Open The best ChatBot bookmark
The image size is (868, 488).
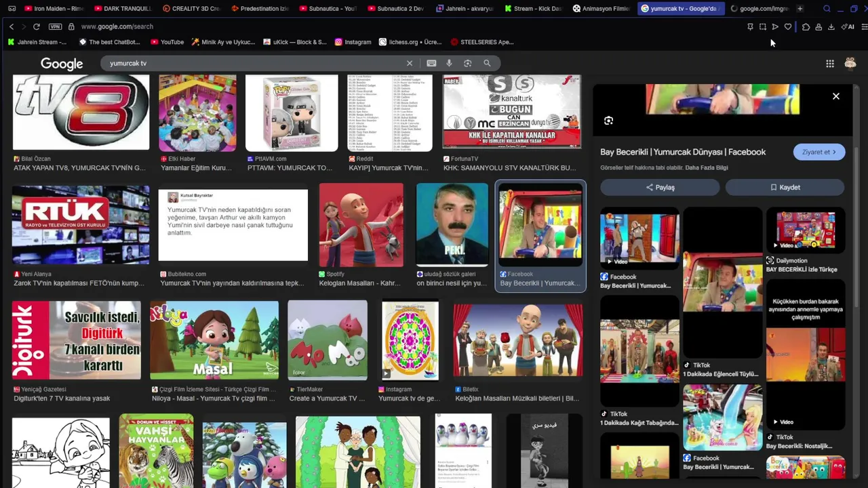click(x=109, y=42)
